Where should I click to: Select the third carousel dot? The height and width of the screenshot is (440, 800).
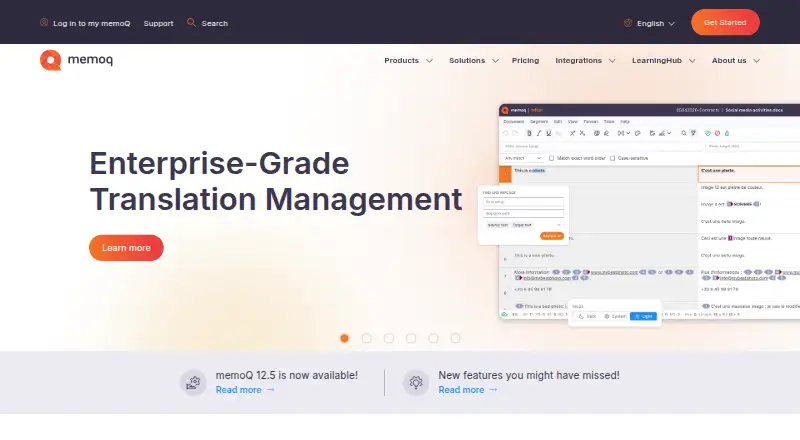click(x=389, y=338)
